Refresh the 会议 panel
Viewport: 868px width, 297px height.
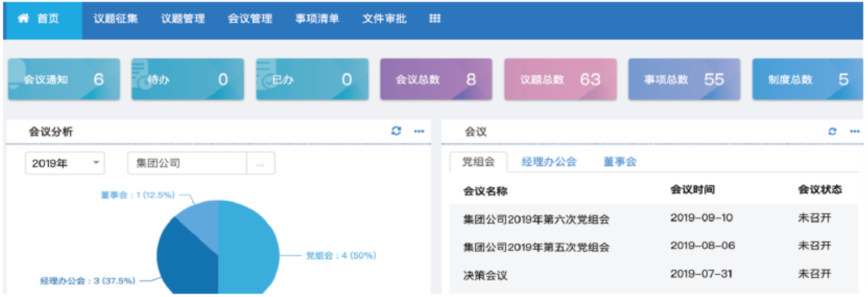pyautogui.click(x=832, y=131)
